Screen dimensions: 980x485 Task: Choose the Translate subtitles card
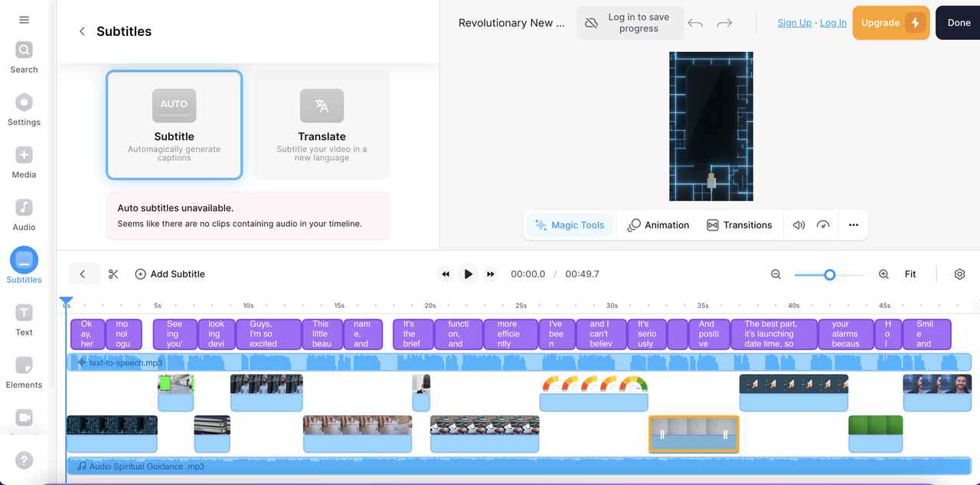coord(322,125)
